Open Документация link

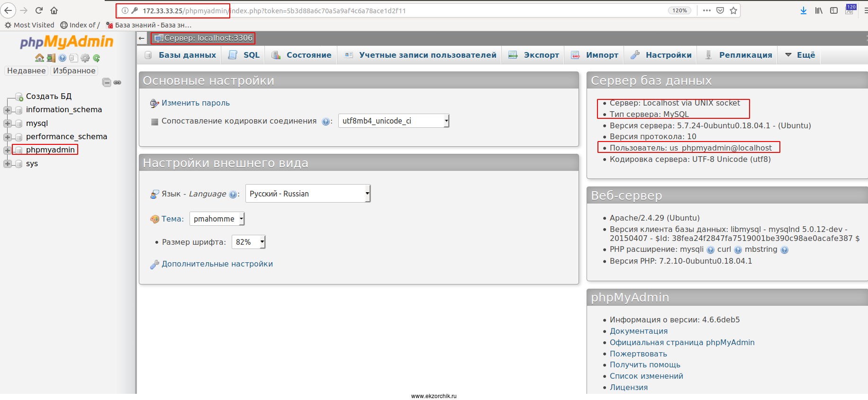[639, 331]
